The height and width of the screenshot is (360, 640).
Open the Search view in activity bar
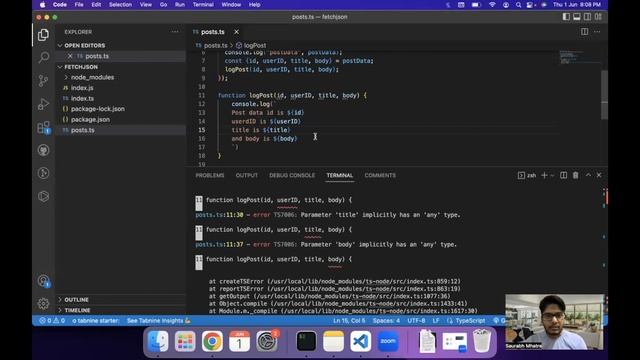point(43,57)
